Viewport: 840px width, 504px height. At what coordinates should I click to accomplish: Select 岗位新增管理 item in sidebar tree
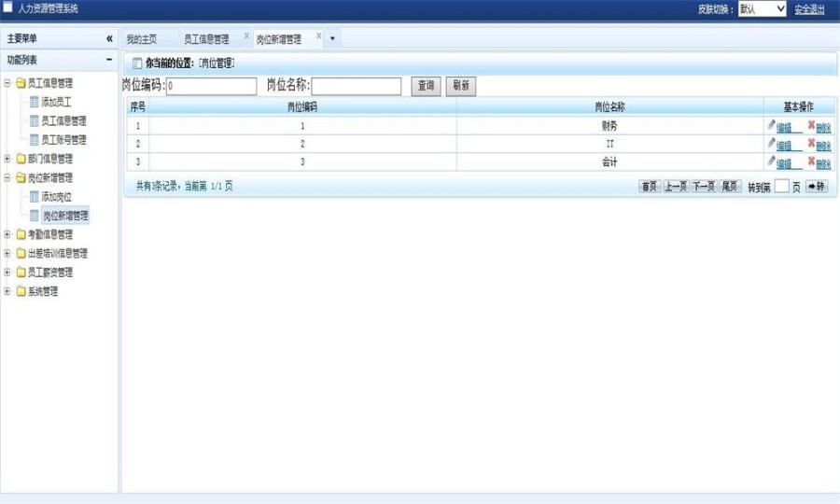coord(65,216)
